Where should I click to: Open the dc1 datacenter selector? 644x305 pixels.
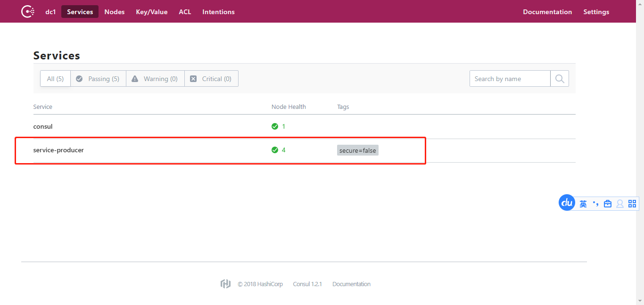(50, 12)
